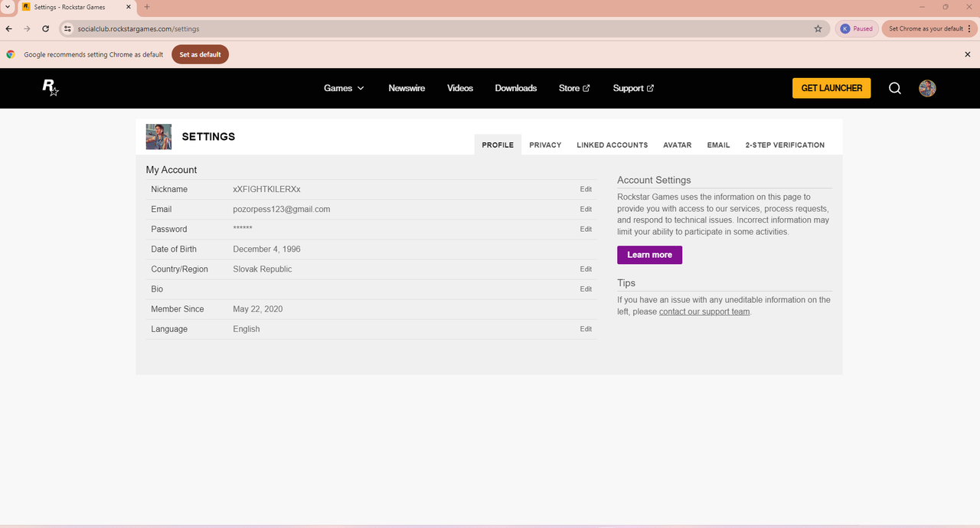
Task: Open Chrome's three-dot menu
Action: (970, 28)
